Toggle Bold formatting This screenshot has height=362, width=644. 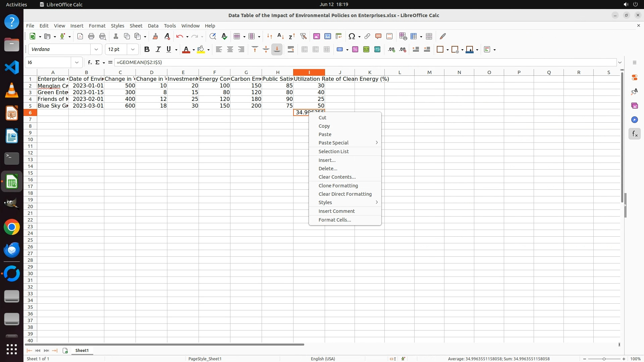(147, 50)
